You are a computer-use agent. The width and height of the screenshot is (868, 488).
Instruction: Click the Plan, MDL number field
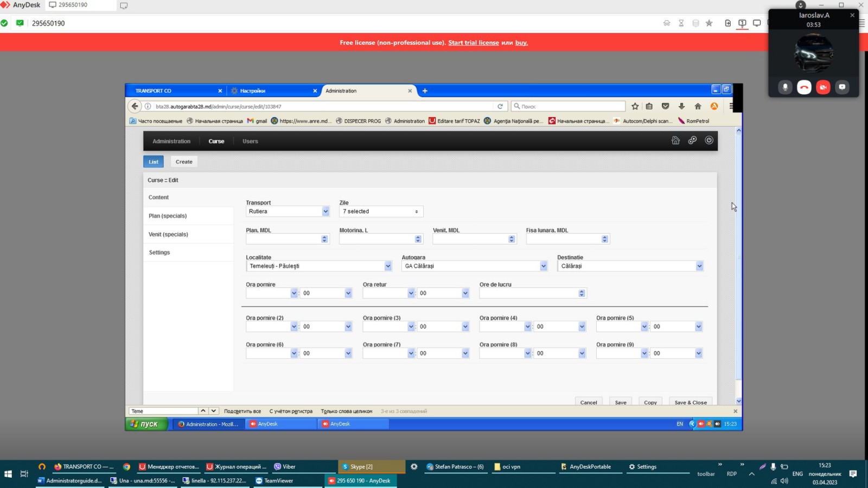click(x=288, y=239)
